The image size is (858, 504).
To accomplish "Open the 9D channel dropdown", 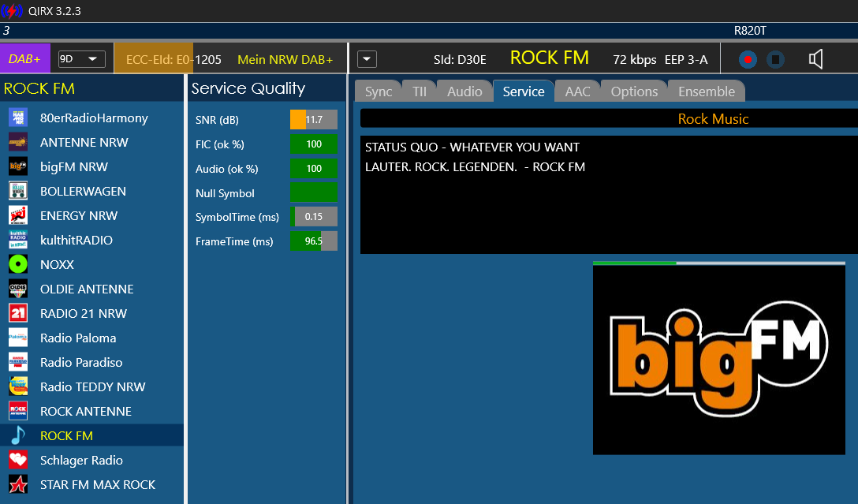I will (82, 59).
